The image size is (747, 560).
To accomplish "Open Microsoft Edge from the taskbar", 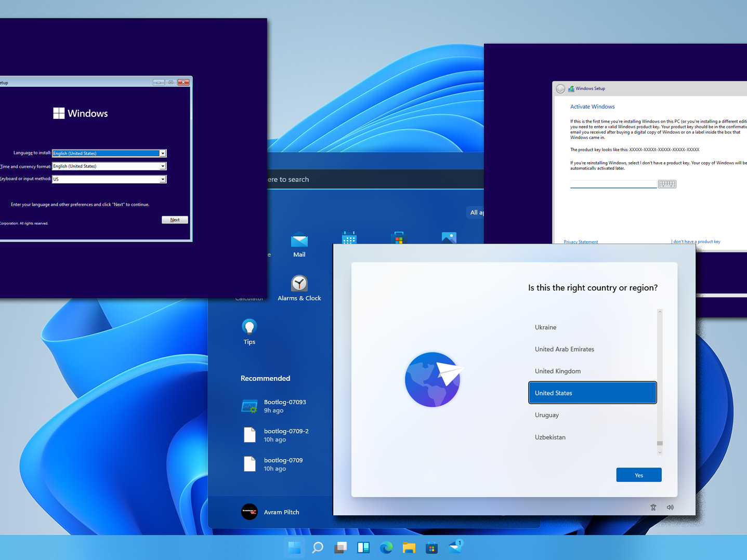I will 386,547.
